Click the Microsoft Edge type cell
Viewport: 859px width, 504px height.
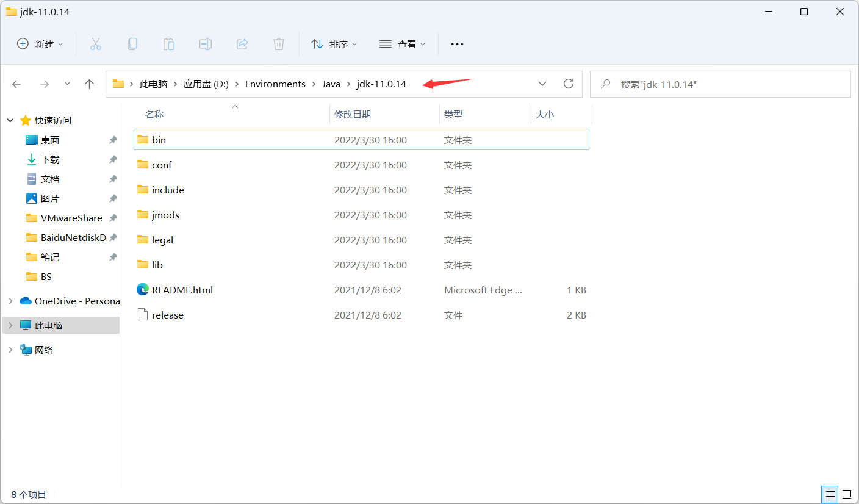coord(483,290)
